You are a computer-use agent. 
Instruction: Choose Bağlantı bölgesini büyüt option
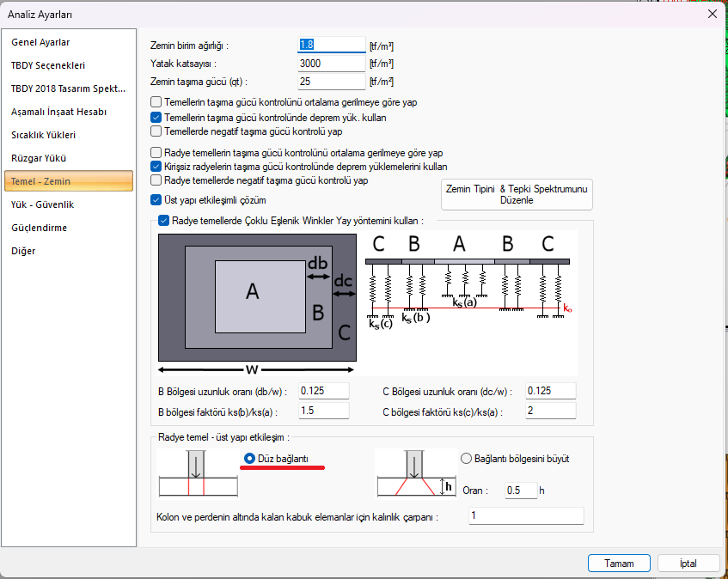click(x=467, y=459)
